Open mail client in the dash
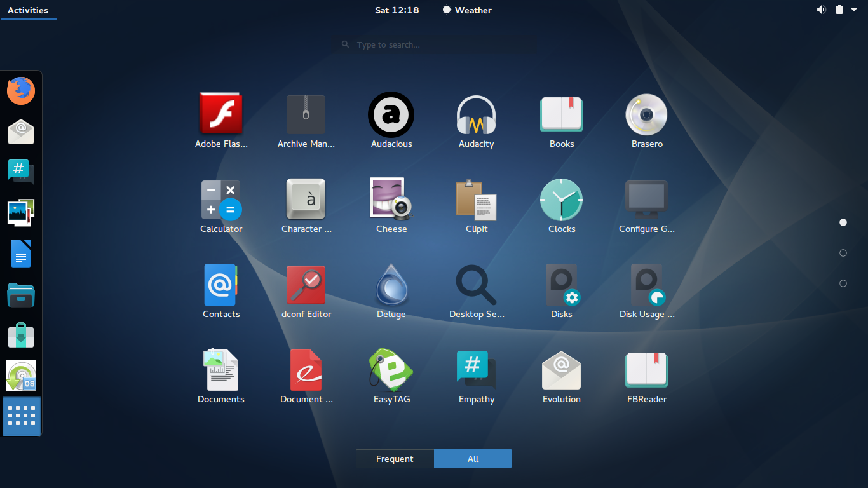868x488 pixels. point(21,132)
